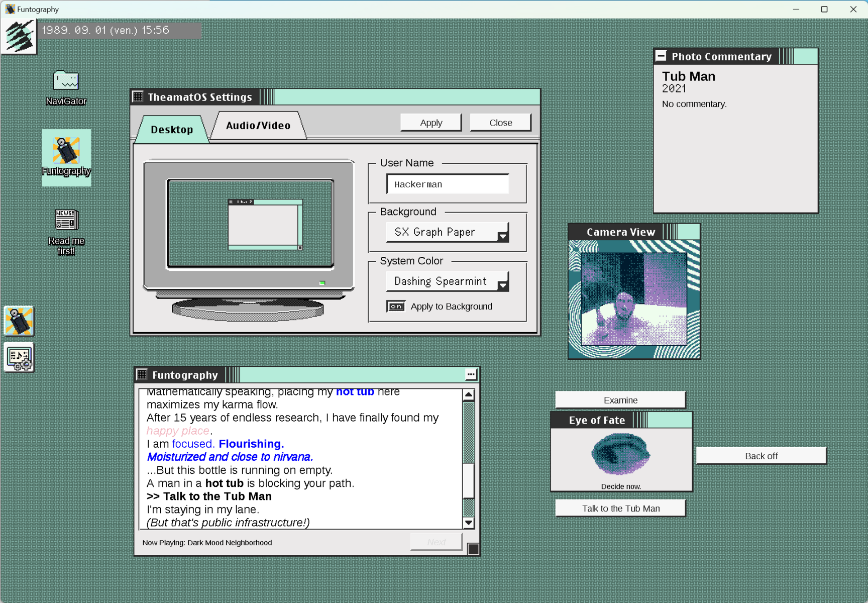Click the Apply button in TheamatOS Settings

[430, 122]
